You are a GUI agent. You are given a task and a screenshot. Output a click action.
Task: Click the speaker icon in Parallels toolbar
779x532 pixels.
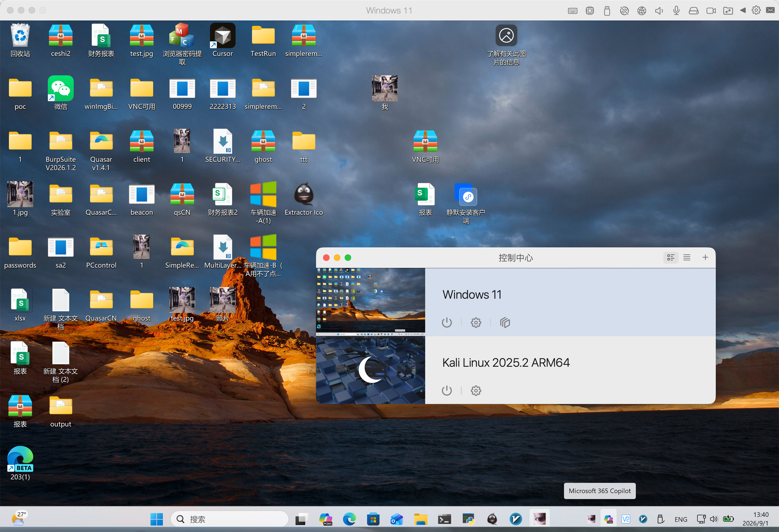point(659,11)
